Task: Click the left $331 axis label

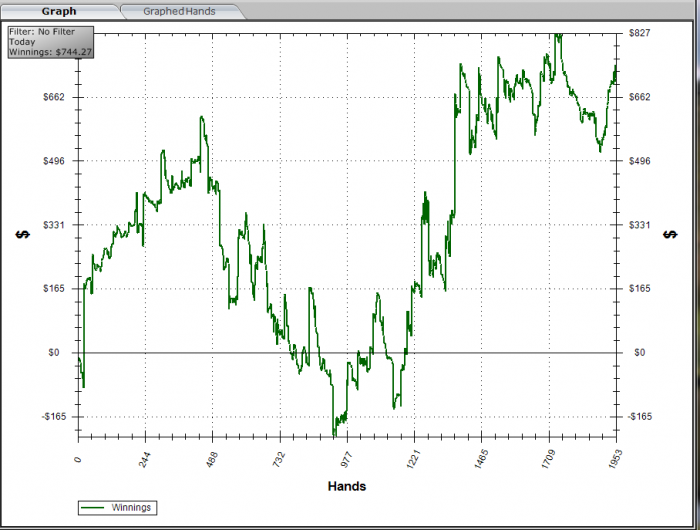Action: [x=54, y=225]
